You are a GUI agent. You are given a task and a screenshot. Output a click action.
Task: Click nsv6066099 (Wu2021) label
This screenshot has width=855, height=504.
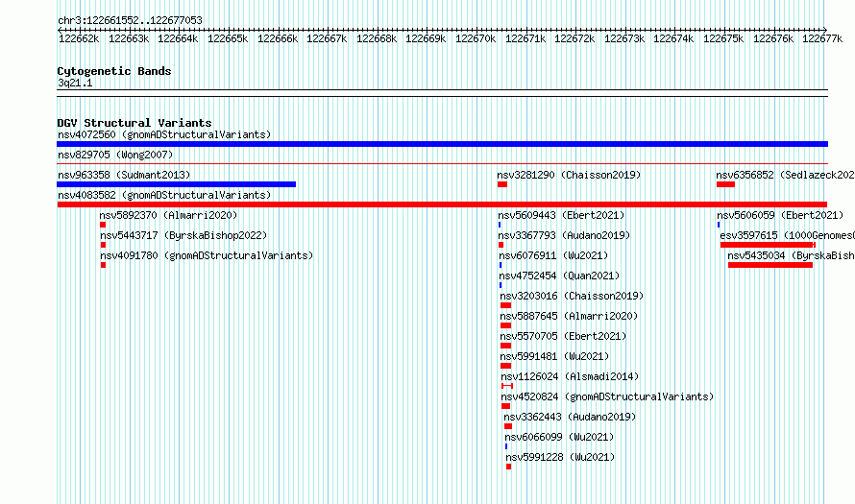(x=559, y=437)
